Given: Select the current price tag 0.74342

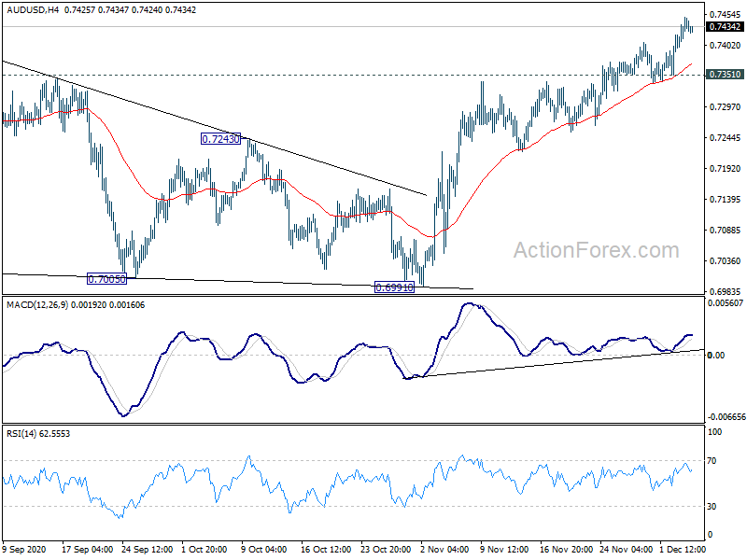Looking at the screenshot, I should pos(725,27).
